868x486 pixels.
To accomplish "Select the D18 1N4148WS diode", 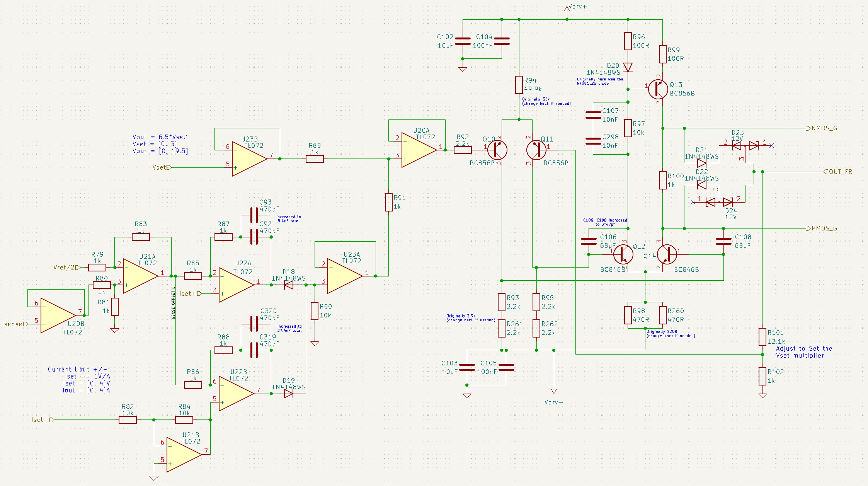I will (288, 285).
